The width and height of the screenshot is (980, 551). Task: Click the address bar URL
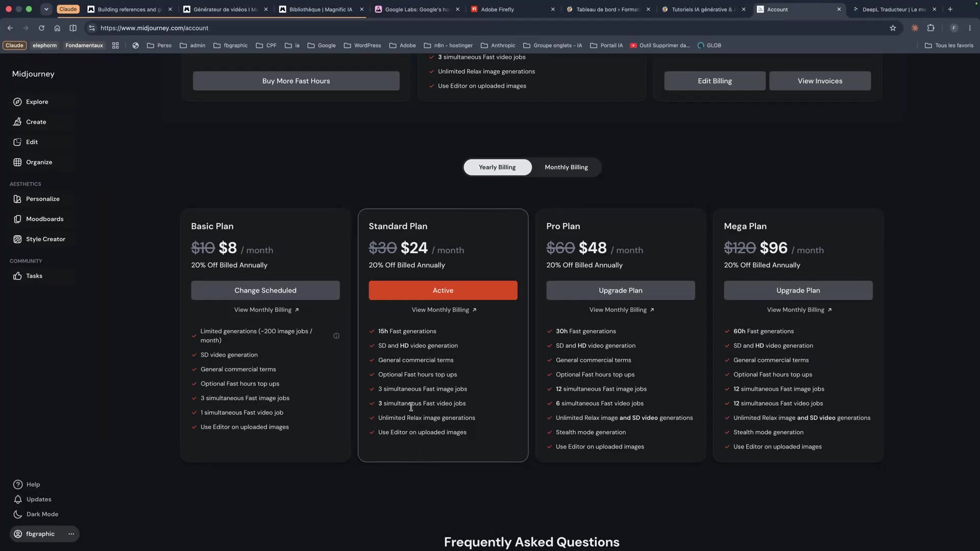coord(154,28)
